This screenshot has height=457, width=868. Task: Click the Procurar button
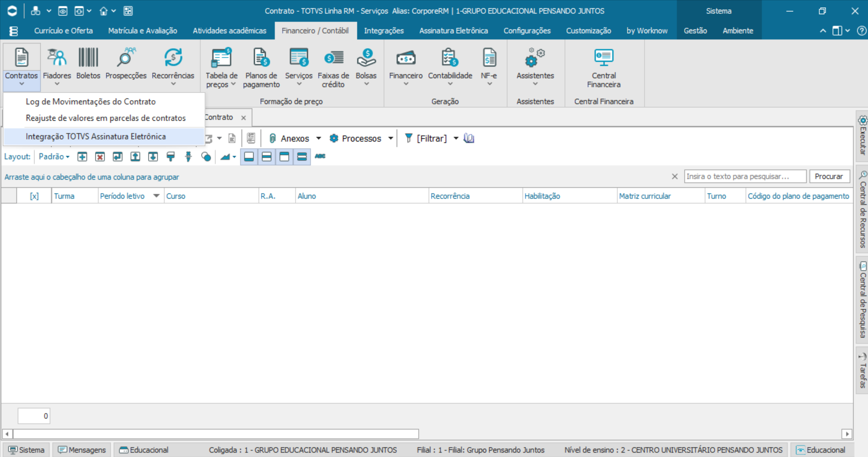click(x=829, y=176)
